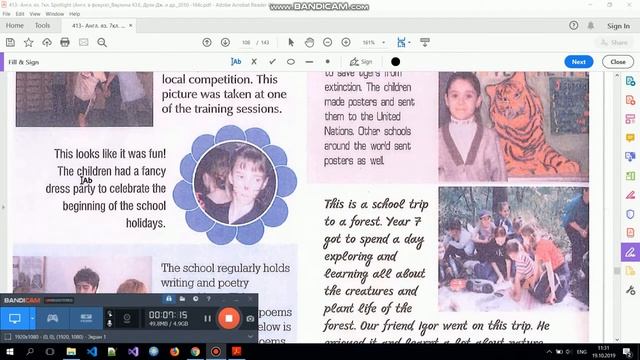Select the arrow selection tool
Screen dimensions: 640x360
291,42
